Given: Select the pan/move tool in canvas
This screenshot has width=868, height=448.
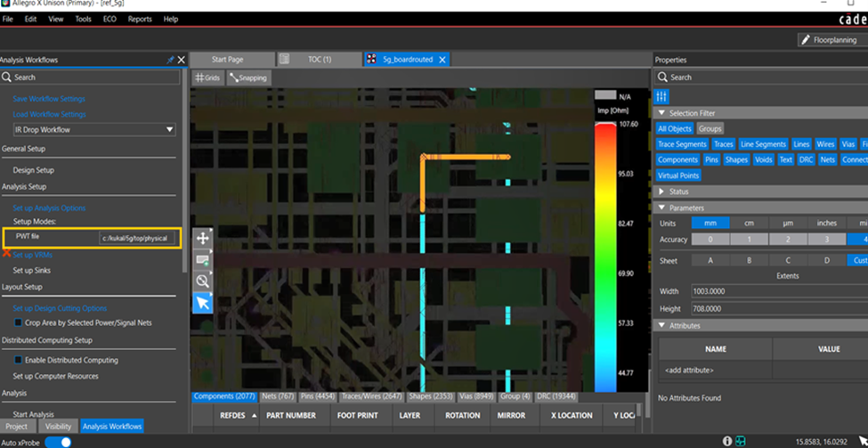Looking at the screenshot, I should pos(203,238).
